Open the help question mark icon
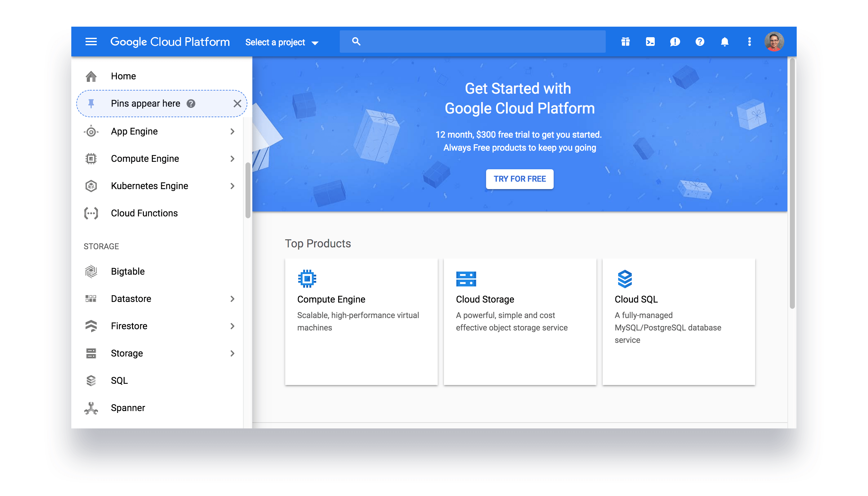The height and width of the screenshot is (496, 868). (x=700, y=42)
